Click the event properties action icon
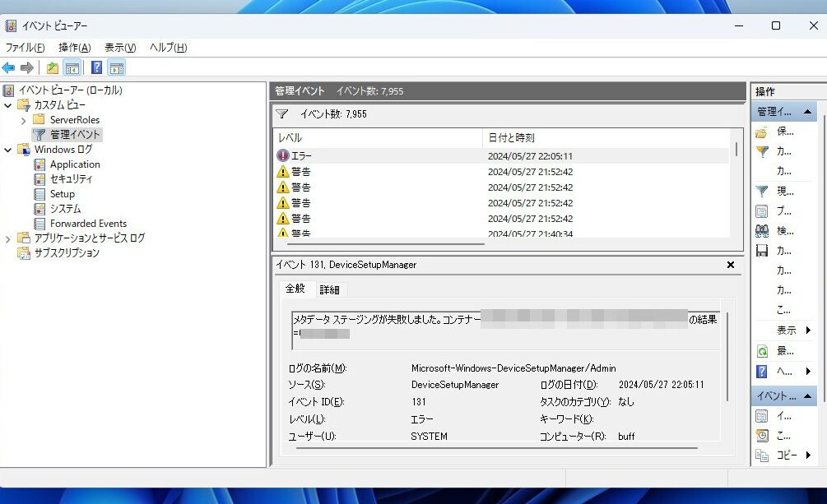Screen dimensions: 827x504 tap(762, 417)
